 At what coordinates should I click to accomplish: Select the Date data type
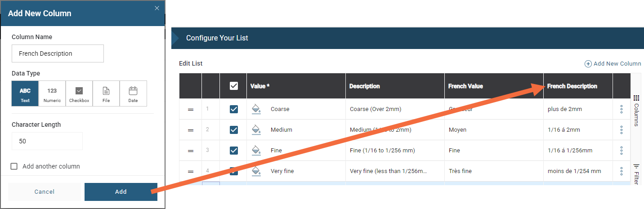point(133,93)
